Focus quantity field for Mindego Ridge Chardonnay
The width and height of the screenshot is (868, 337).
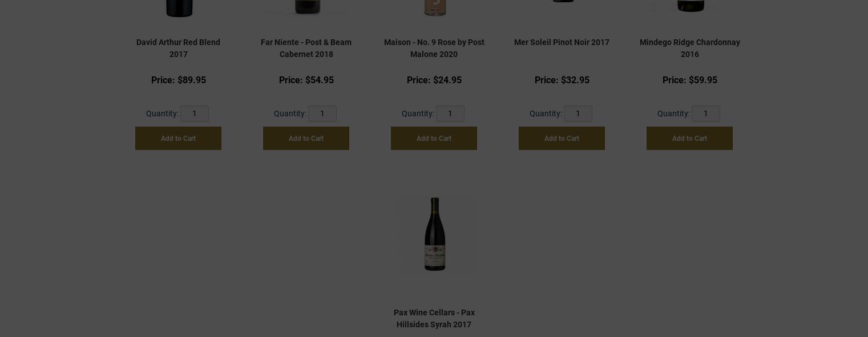(706, 113)
